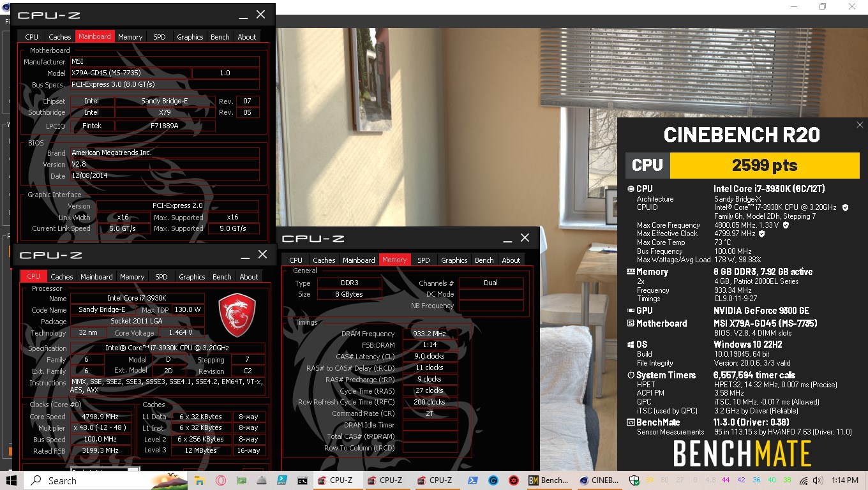Select the Socket 2011 LGA package field

tap(137, 322)
